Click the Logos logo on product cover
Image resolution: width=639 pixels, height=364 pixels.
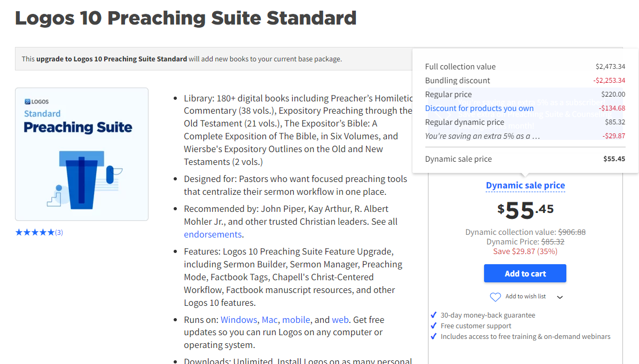coord(37,101)
